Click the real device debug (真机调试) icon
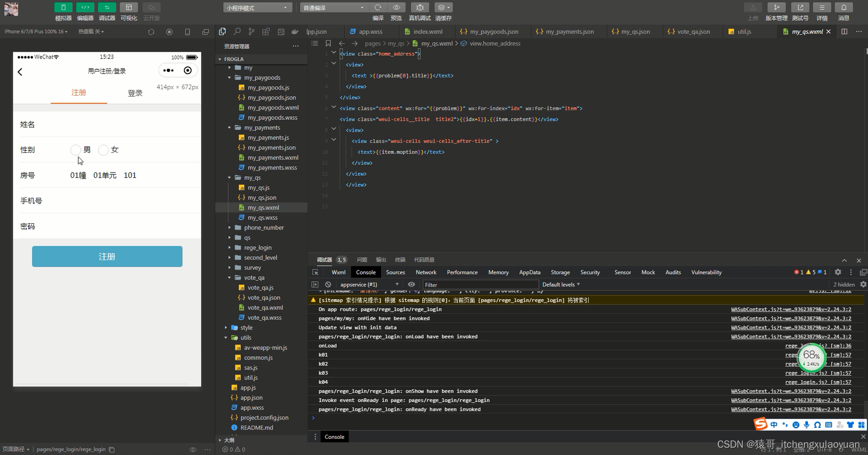The height and width of the screenshot is (455, 868). [x=420, y=7]
